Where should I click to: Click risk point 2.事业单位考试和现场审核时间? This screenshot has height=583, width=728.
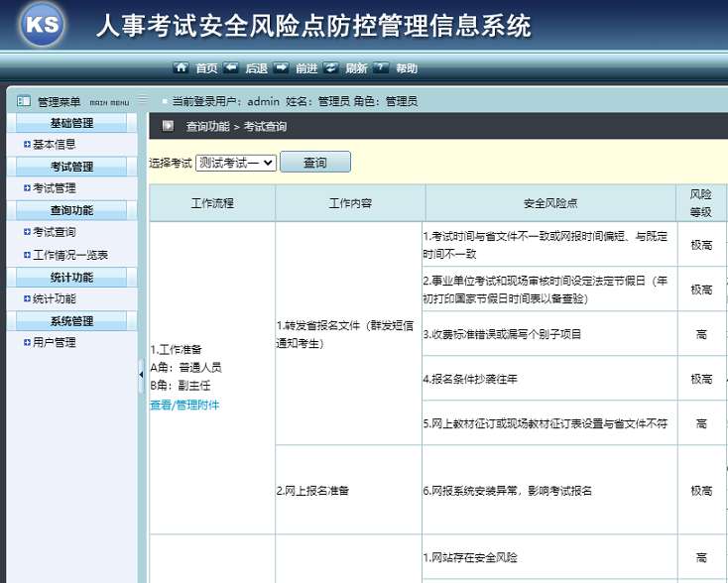[x=549, y=290]
